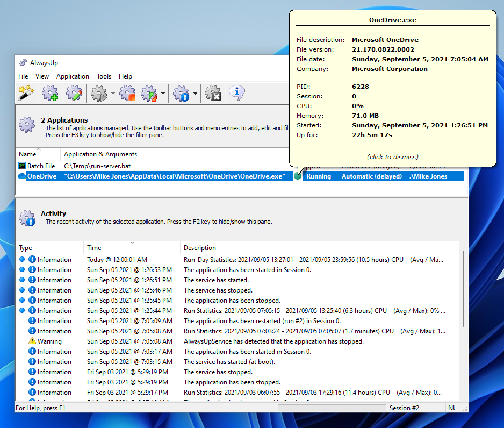The height and width of the screenshot is (428, 504).
Task: Sort activity by the Type column header
Action: coord(49,247)
